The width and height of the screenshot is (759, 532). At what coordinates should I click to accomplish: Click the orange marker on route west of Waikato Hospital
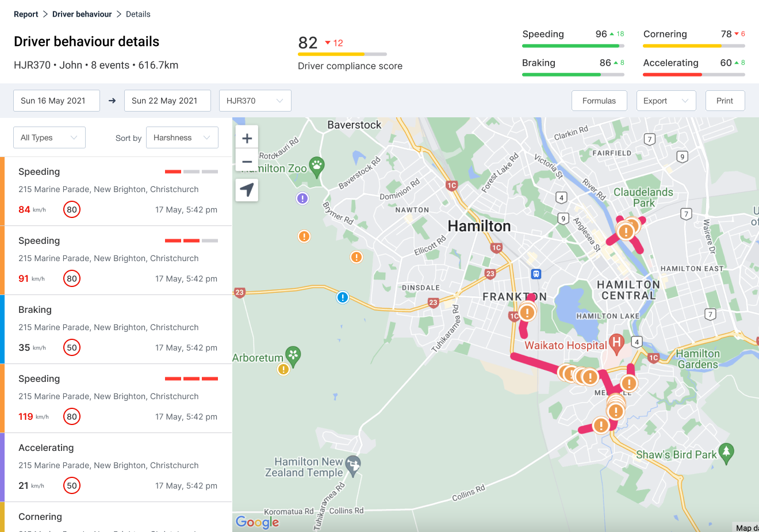click(589, 377)
